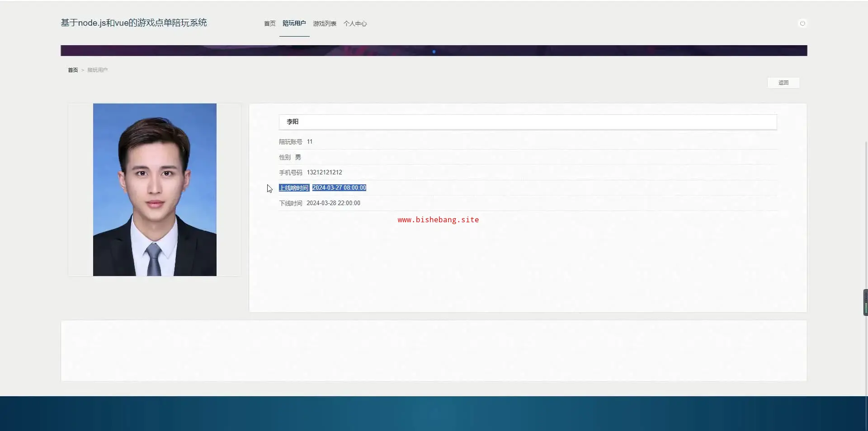Screen dimensions: 868x431
Task: Click the 性别 value 男
Action: 298,157
